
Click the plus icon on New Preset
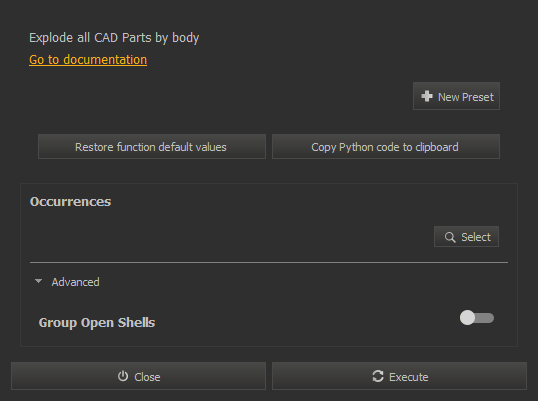point(427,96)
